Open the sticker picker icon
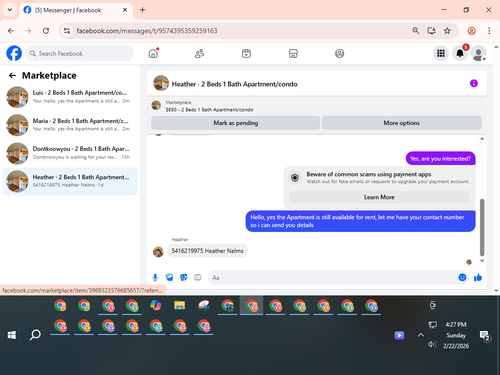This screenshot has width=500, height=375. tap(184, 277)
